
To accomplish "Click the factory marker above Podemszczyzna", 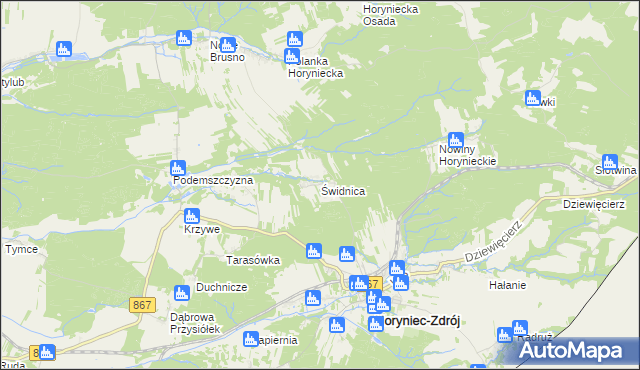I will coord(178,168).
